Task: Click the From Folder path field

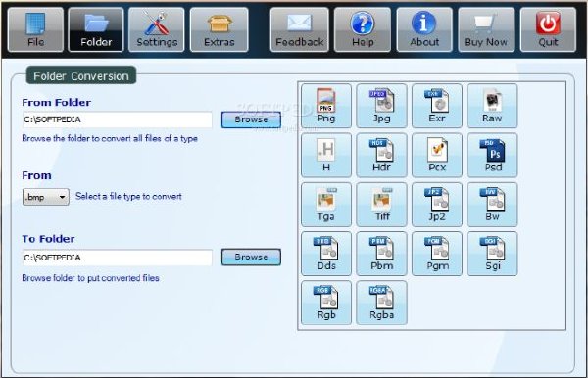Action: 118,119
